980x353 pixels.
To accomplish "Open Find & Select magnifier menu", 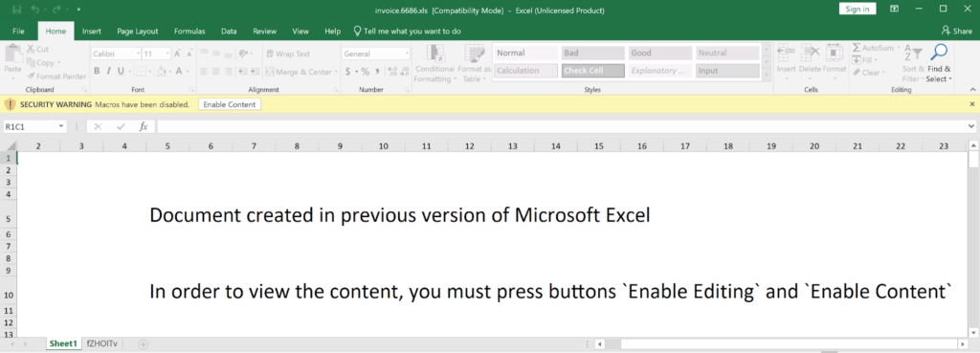I will coord(940,63).
